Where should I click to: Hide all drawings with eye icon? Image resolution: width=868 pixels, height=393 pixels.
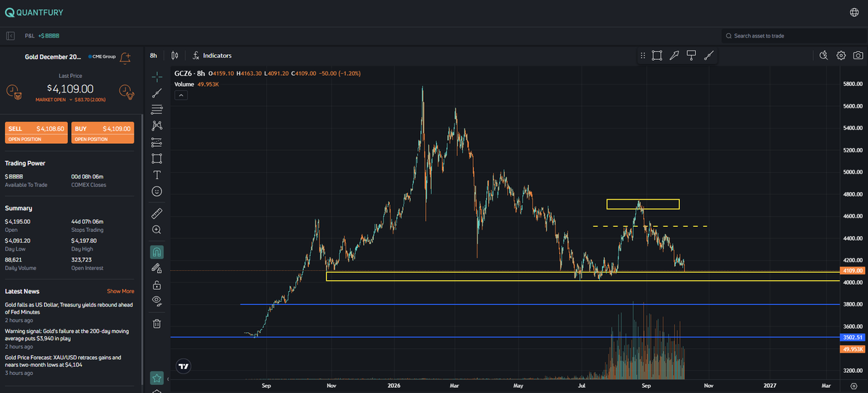pyautogui.click(x=157, y=301)
